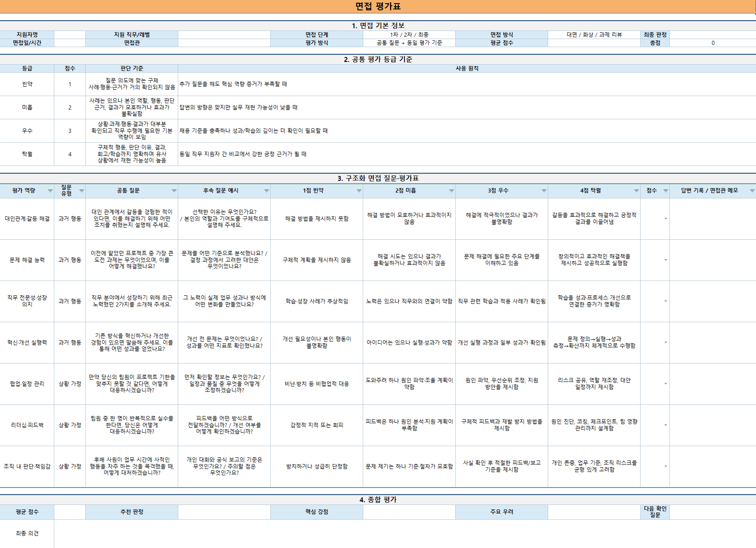Select memo cell for 협업·일정 관리 row
Screen dimensions: 756x548
pos(713,384)
